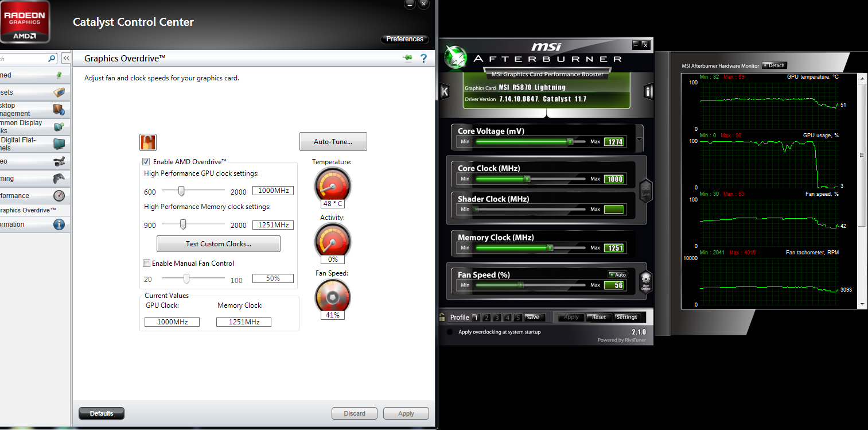Open Catalyst Preferences menu
This screenshot has width=868, height=430.
(404, 39)
